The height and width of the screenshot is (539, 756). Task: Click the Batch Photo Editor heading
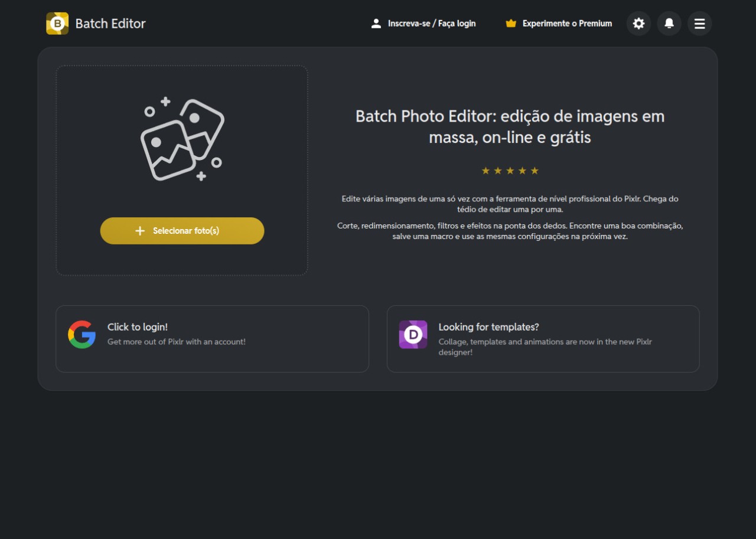pos(510,127)
